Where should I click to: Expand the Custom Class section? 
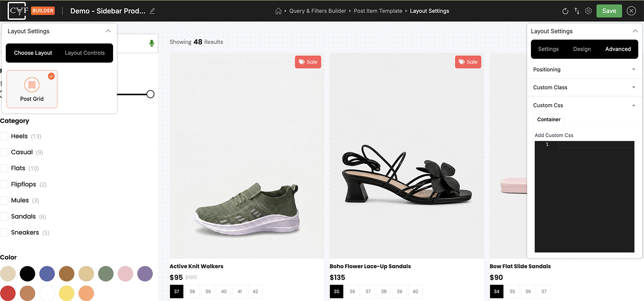coord(584,87)
